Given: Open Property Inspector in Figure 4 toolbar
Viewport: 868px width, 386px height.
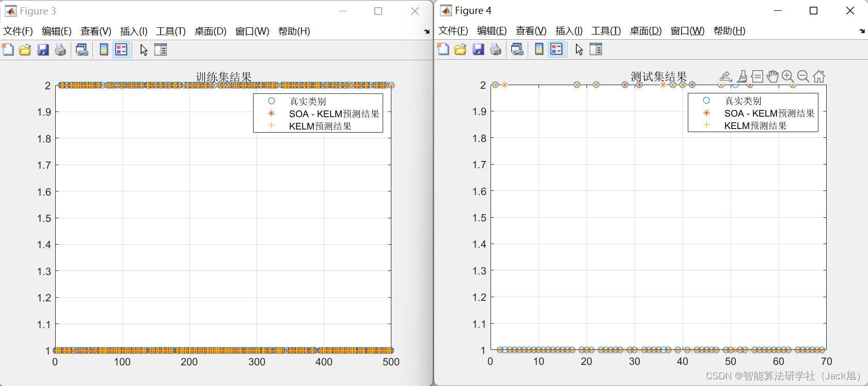Looking at the screenshot, I should [596, 49].
